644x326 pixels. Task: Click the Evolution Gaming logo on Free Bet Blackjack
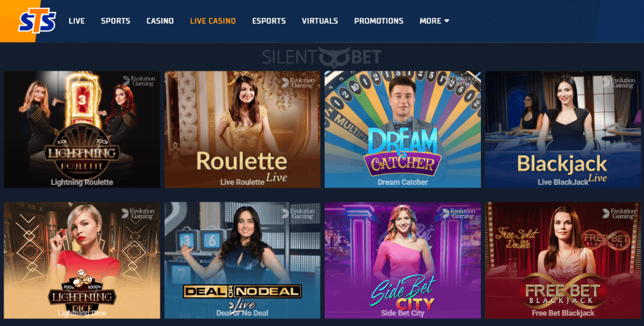[619, 213]
